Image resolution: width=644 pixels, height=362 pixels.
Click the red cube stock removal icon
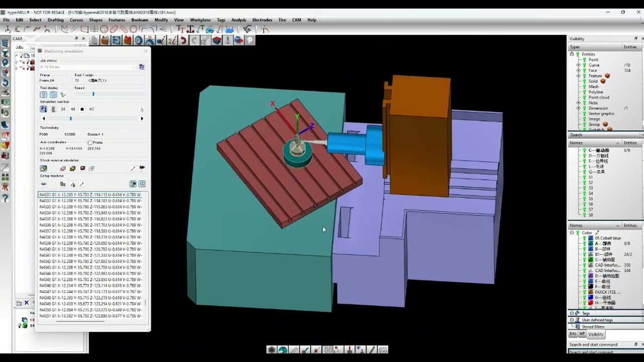pos(83,168)
